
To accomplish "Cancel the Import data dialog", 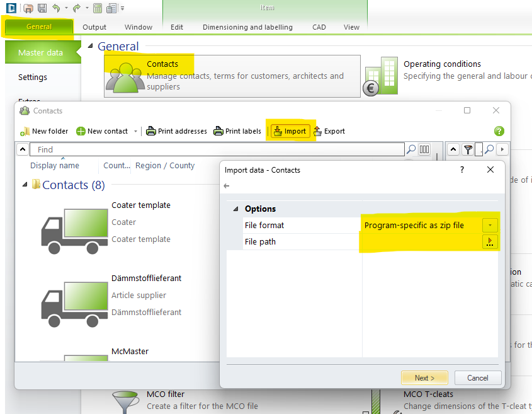I will [477, 377].
